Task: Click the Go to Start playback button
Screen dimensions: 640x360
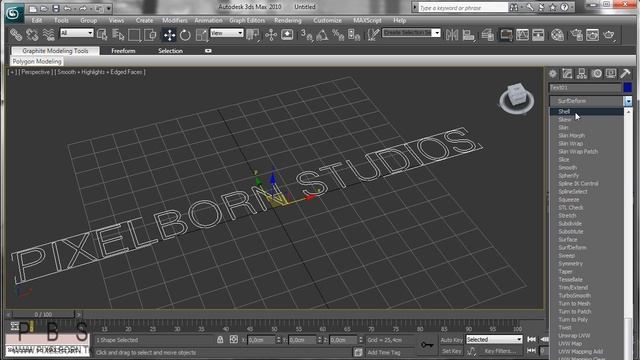Action: pyautogui.click(x=531, y=340)
